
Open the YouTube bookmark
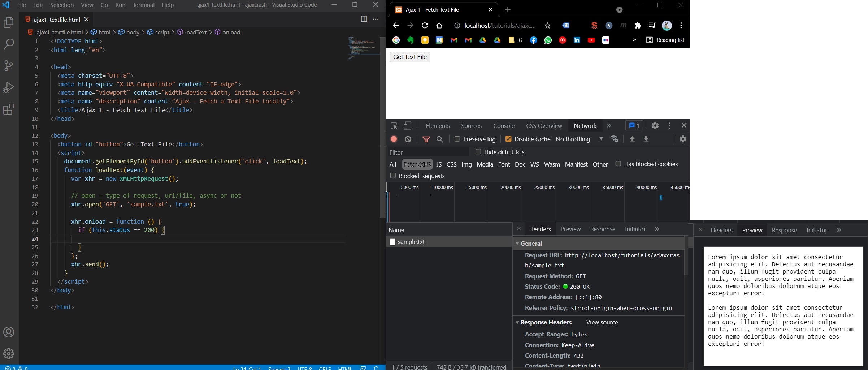click(x=591, y=40)
